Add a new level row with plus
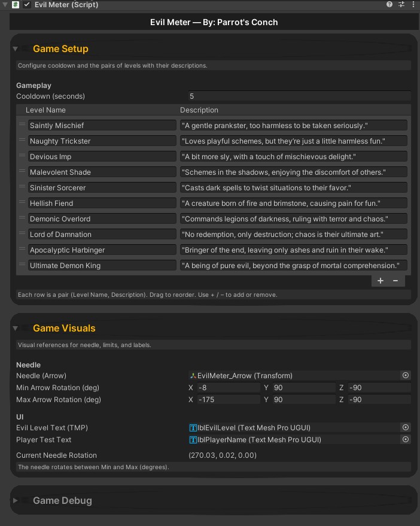The image size is (420, 526). pyautogui.click(x=380, y=281)
